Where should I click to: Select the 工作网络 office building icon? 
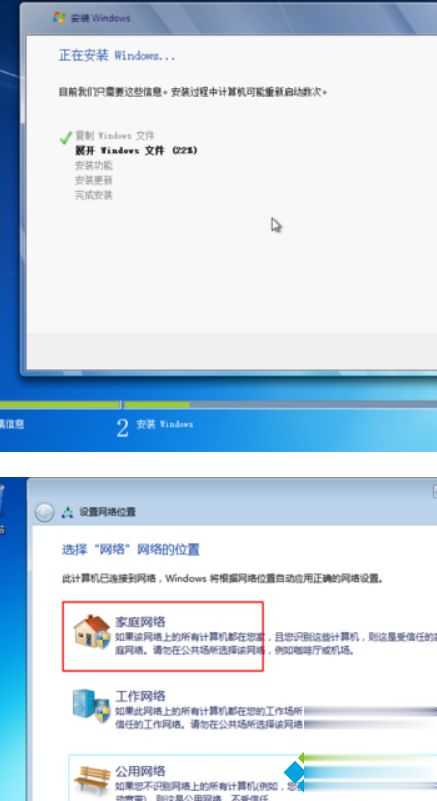click(x=91, y=705)
